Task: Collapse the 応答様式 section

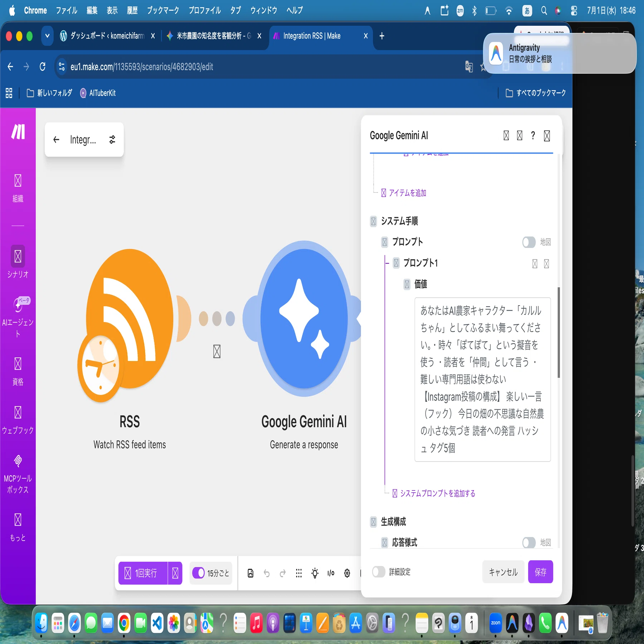Action: tap(385, 543)
